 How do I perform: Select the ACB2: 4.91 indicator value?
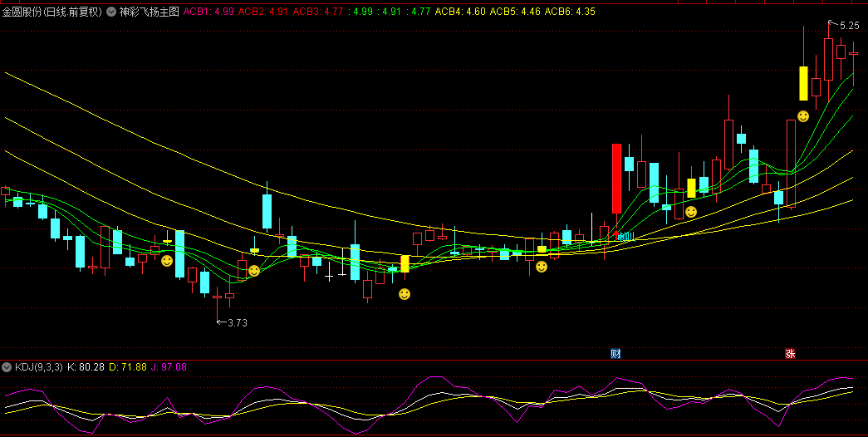(x=263, y=12)
